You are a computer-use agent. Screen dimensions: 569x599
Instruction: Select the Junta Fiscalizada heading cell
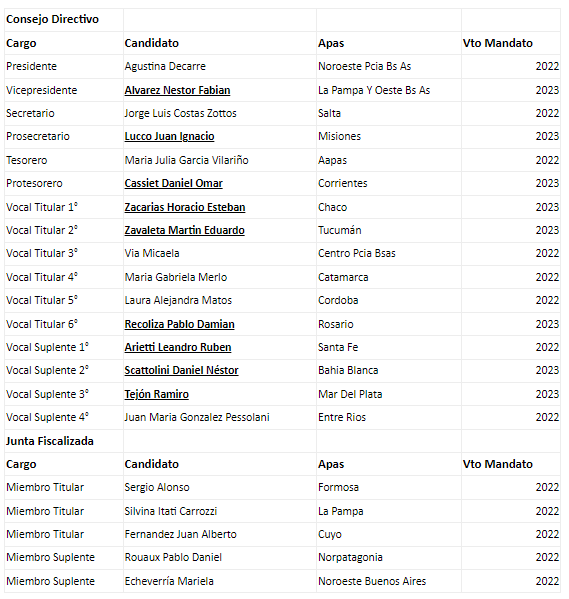64,441
